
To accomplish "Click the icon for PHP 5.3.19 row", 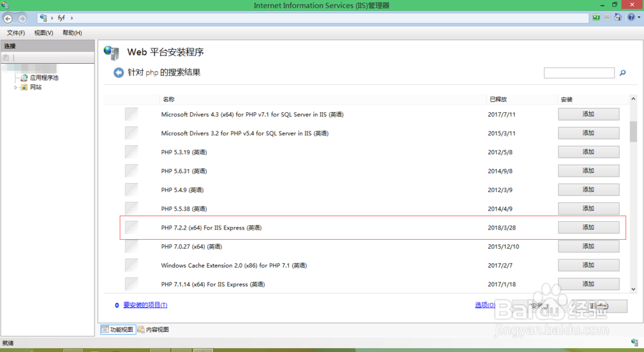I will tap(131, 152).
